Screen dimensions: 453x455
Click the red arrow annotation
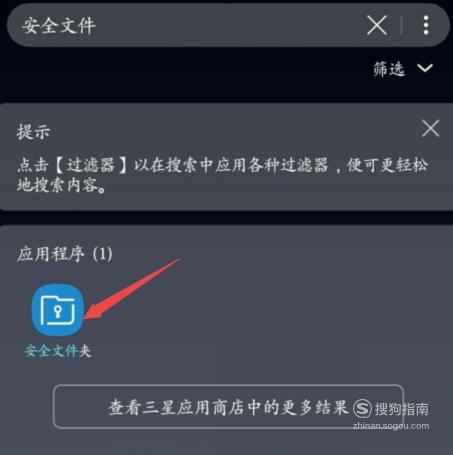click(132, 288)
